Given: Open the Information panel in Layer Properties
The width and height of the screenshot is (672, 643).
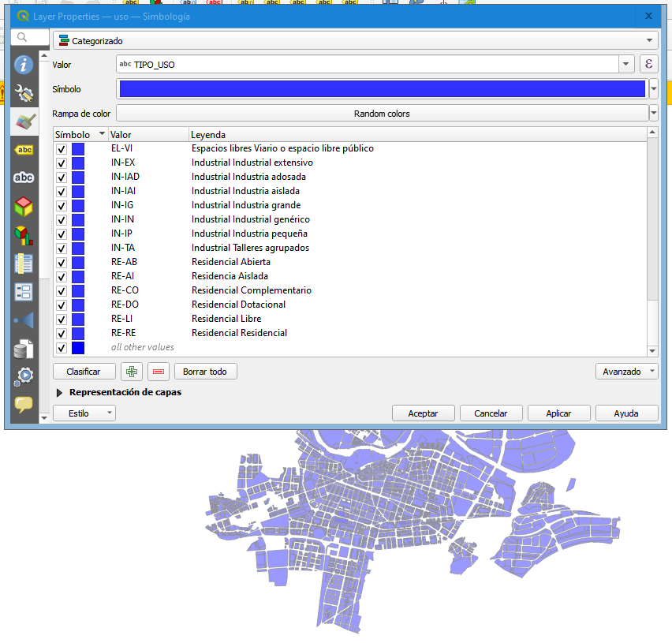Looking at the screenshot, I should 23,65.
